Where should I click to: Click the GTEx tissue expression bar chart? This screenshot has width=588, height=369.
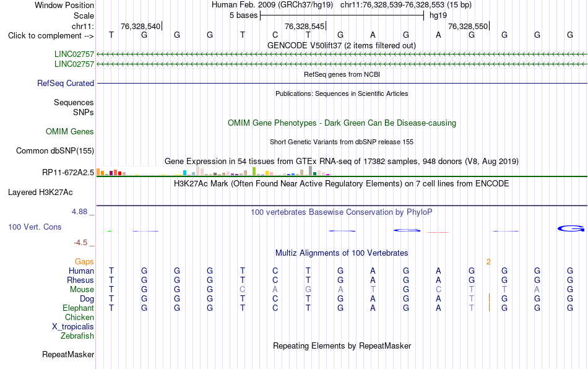click(x=213, y=171)
